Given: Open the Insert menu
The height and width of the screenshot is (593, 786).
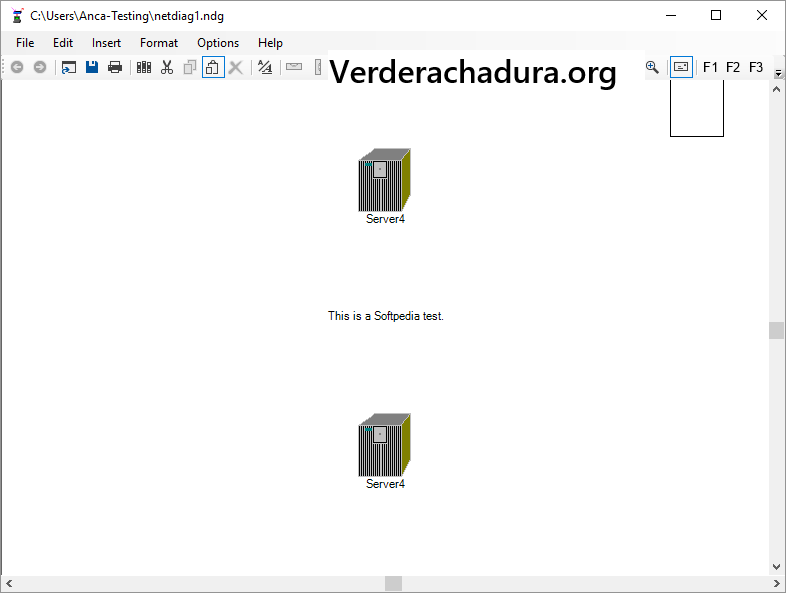Looking at the screenshot, I should click(106, 43).
